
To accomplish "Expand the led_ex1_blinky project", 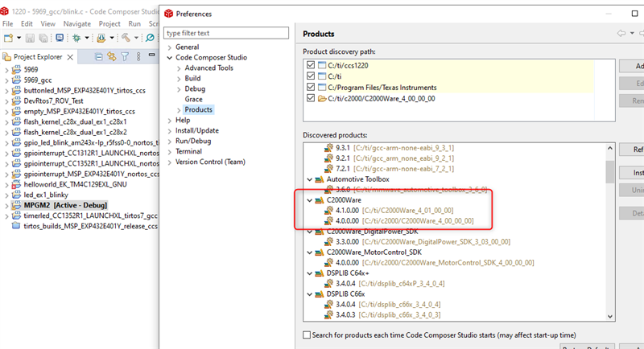I will point(6,195).
